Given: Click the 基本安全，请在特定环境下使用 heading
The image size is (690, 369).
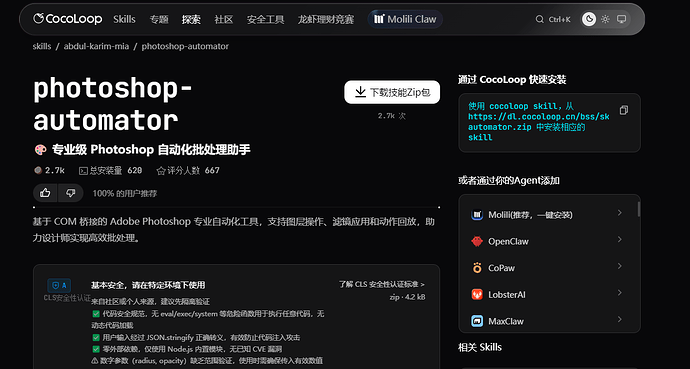Looking at the screenshot, I should [x=148, y=285].
